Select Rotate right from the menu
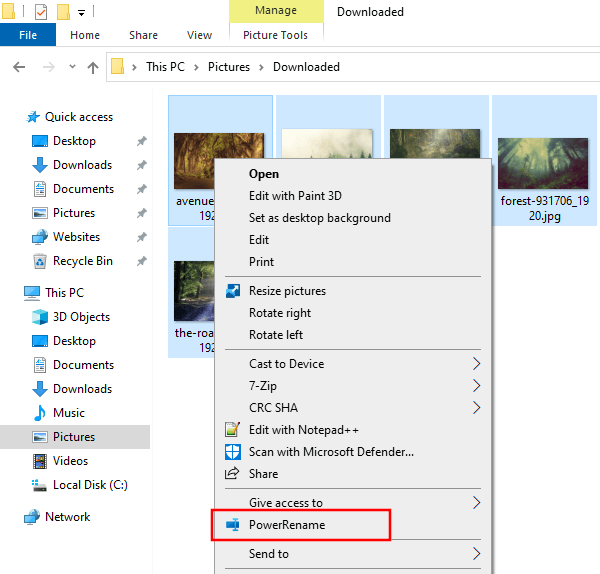The height and width of the screenshot is (574, 600). 279,313
